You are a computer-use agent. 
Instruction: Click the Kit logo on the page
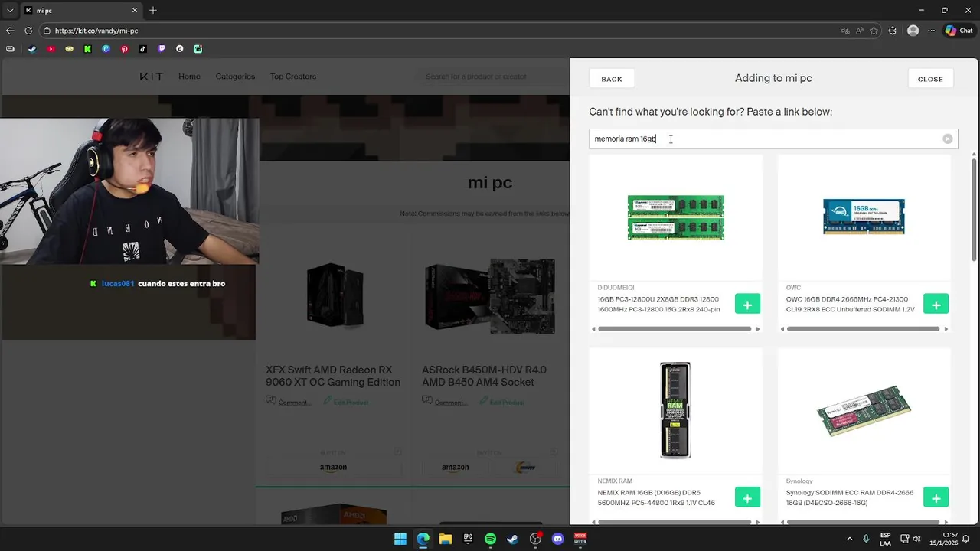(152, 77)
